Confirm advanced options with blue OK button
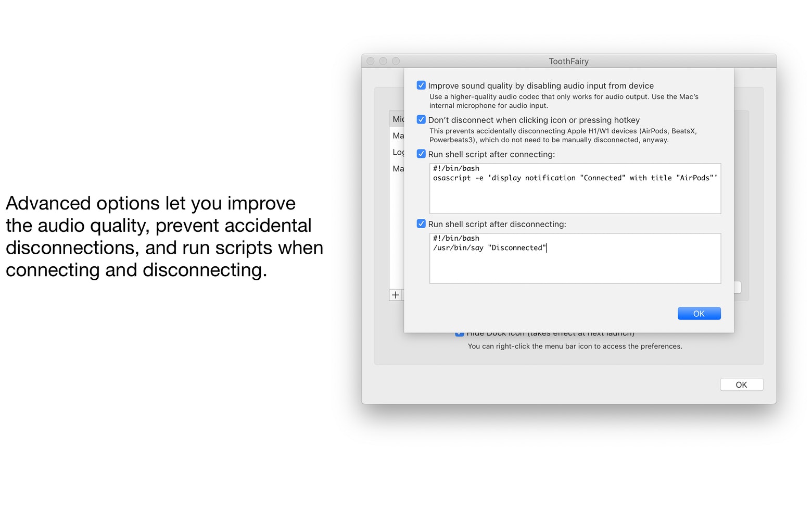 pyautogui.click(x=699, y=313)
